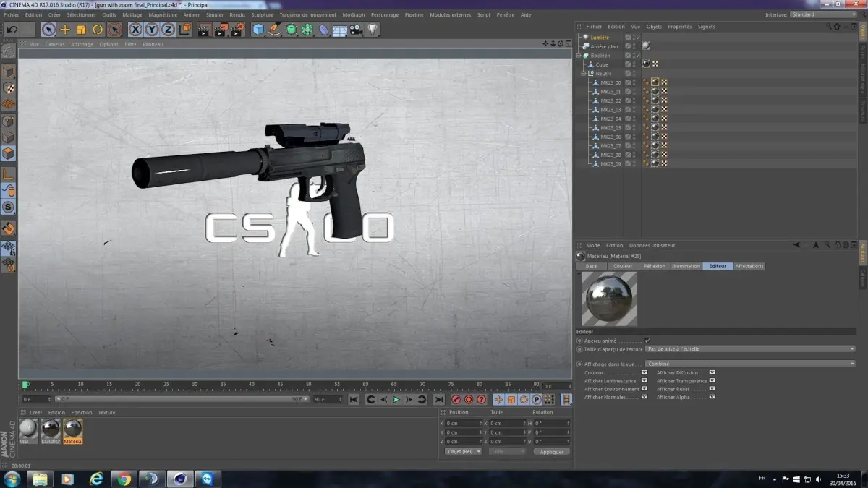Add a floor/environment object icon

tap(339, 30)
